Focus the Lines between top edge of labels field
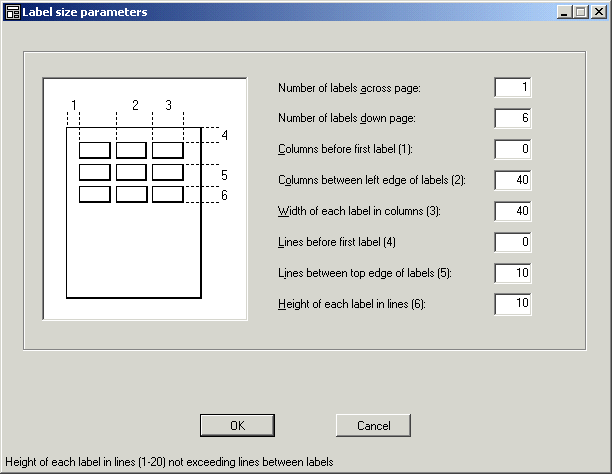Image resolution: width=612 pixels, height=474 pixels. [x=512, y=273]
